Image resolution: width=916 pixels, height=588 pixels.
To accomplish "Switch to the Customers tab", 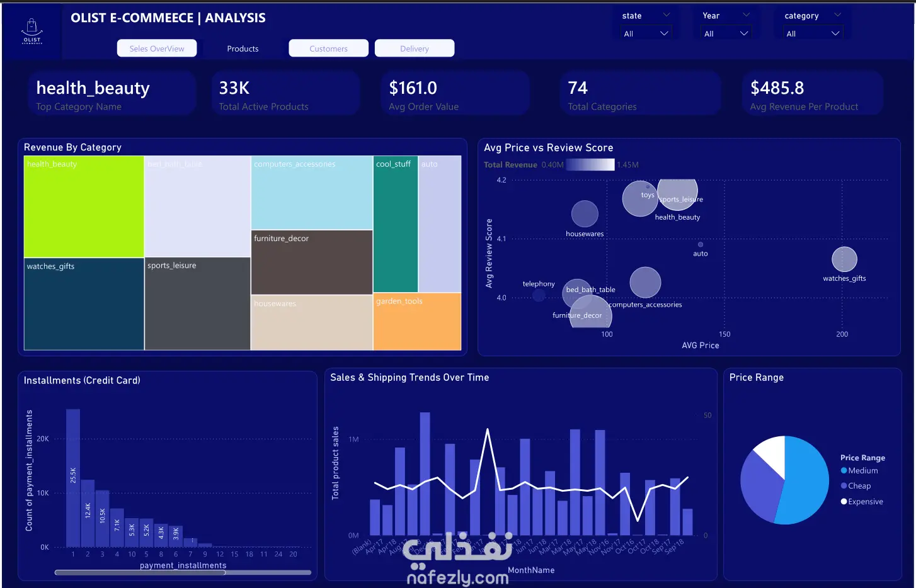I will [x=328, y=48].
